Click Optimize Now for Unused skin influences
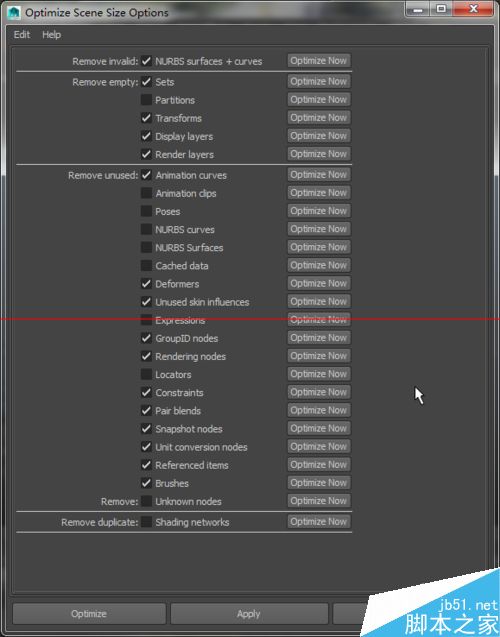Viewport: 500px width, 637px height. [319, 301]
